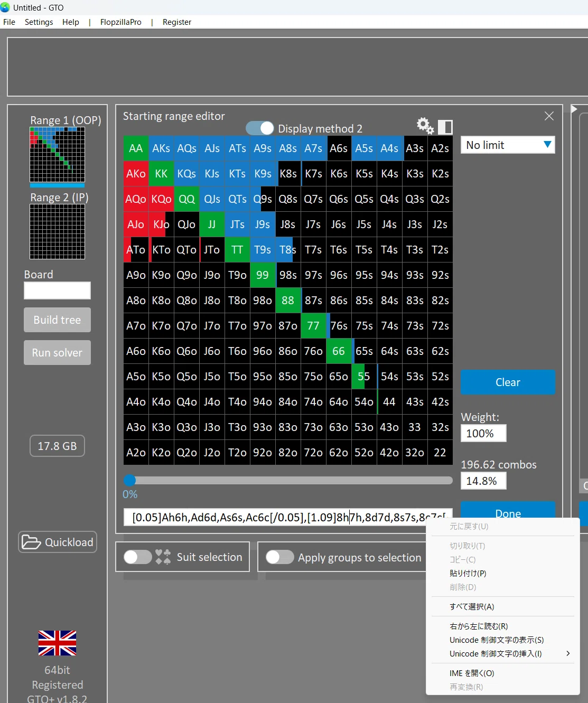Click the UK flag language icon
Screen dimensions: 588x703
point(57,643)
